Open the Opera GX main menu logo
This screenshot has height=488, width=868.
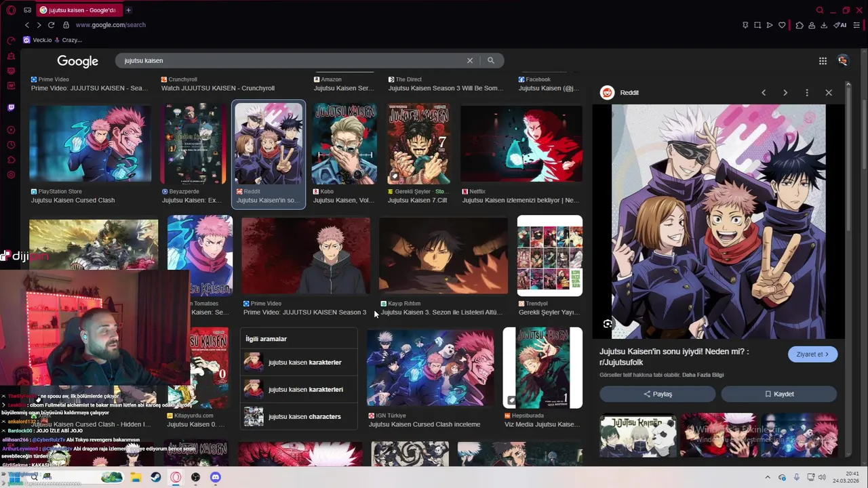pyautogui.click(x=11, y=10)
